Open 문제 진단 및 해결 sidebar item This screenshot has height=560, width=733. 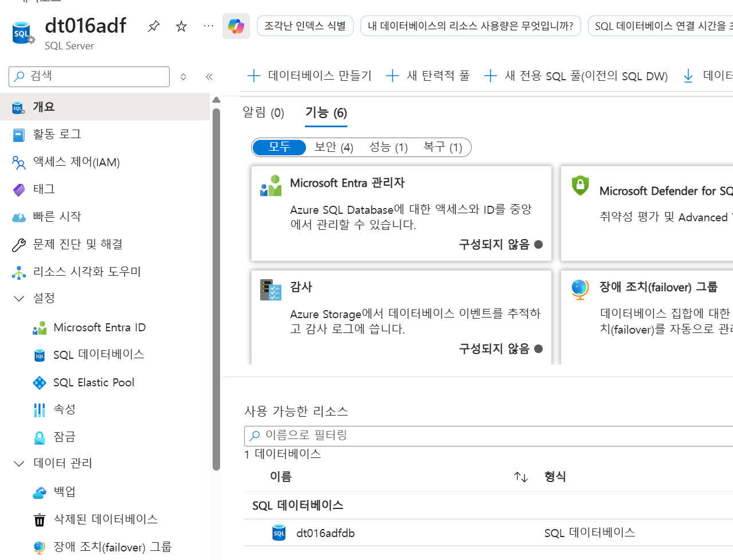coord(105,245)
